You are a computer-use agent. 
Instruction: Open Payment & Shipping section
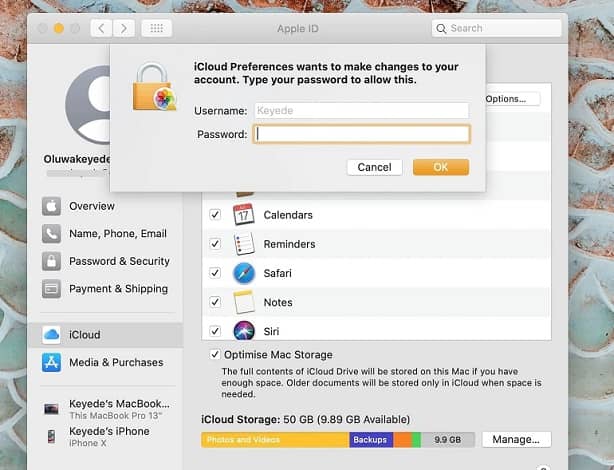(106, 289)
